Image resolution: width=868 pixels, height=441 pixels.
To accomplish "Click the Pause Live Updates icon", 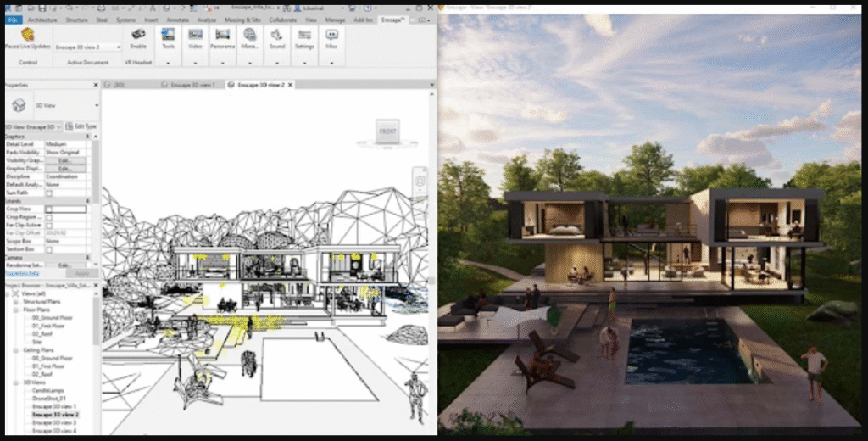I will click(28, 35).
